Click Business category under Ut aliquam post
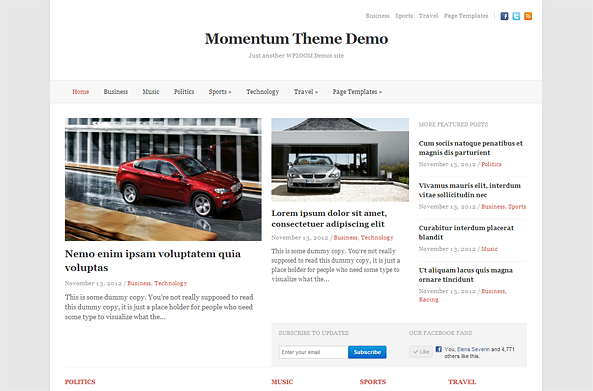Screen dimensions: 593x391 (493, 291)
